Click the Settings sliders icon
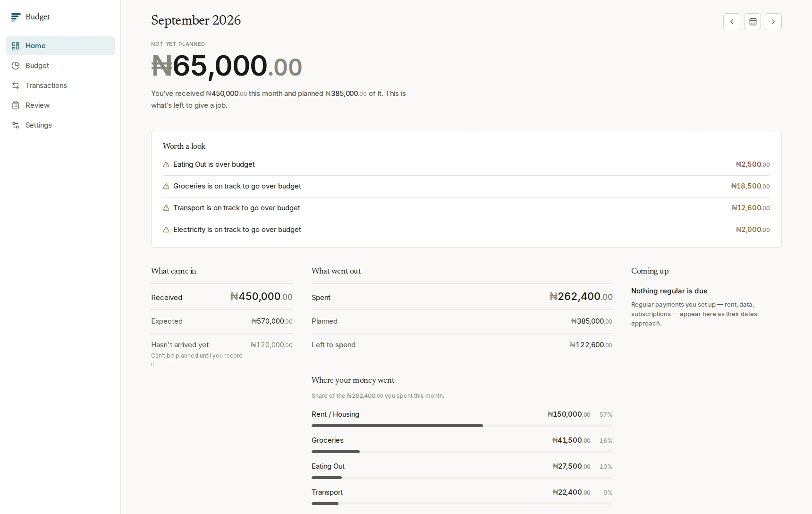This screenshot has width=812, height=514. 16,125
